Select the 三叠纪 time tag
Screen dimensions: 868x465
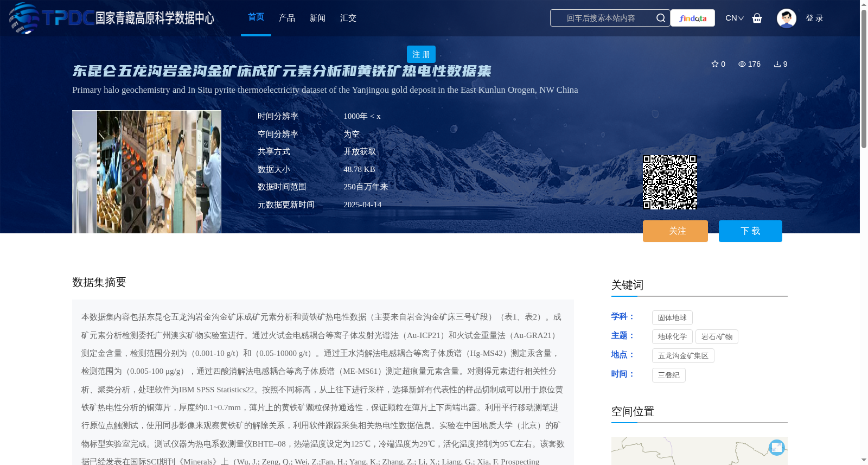[x=668, y=375]
